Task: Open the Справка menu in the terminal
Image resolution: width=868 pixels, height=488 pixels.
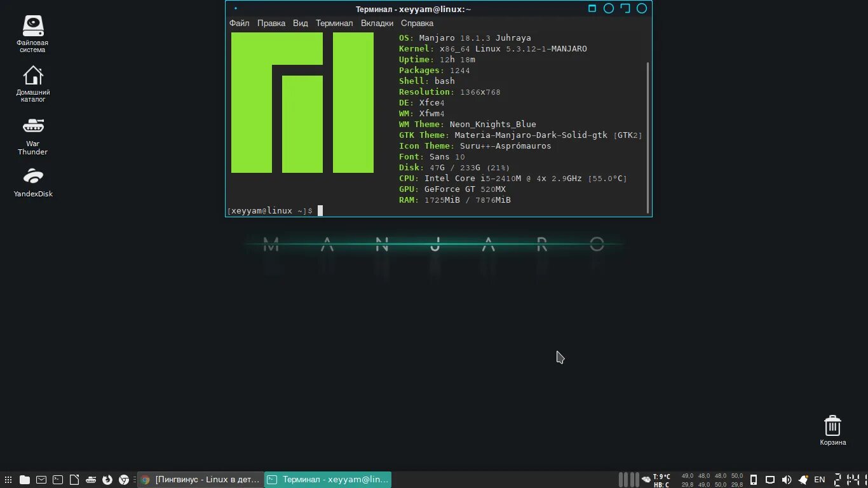Action: coord(417,23)
